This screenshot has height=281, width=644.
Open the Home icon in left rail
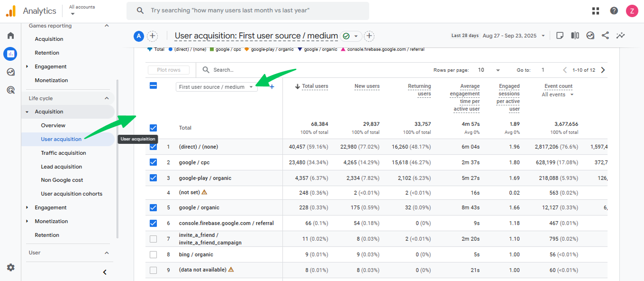10,36
